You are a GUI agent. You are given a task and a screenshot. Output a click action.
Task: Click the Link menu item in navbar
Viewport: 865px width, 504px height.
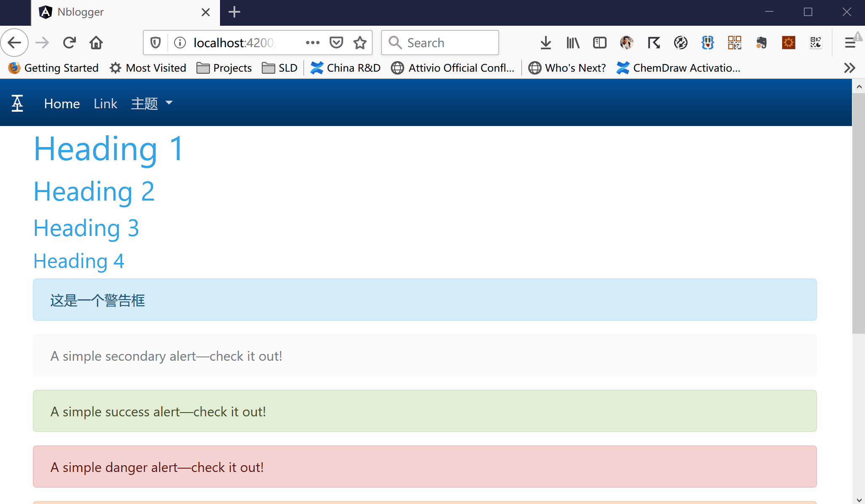click(x=105, y=103)
